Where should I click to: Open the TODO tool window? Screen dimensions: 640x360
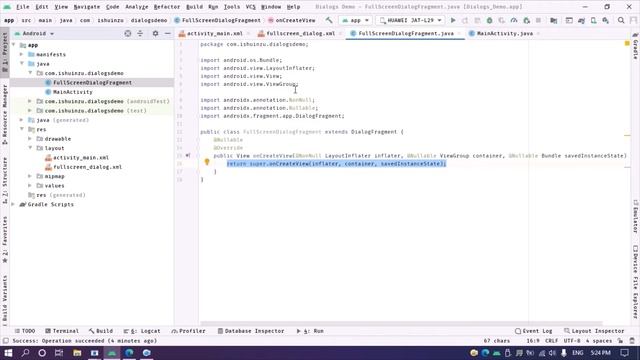tap(25, 331)
